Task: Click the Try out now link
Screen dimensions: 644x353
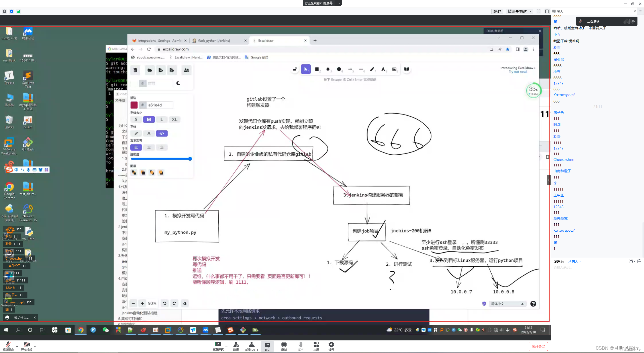Action: pos(518,72)
